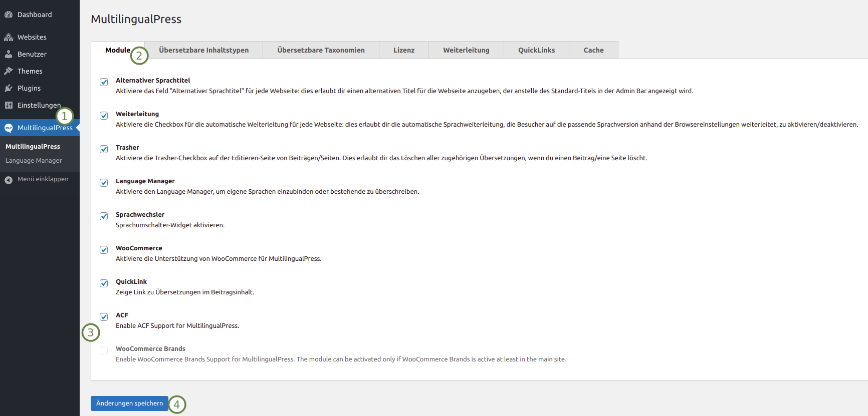Switch to Übersetzbare Inhaltstypen tab
Viewport: 868px width, 416px height.
[203, 50]
